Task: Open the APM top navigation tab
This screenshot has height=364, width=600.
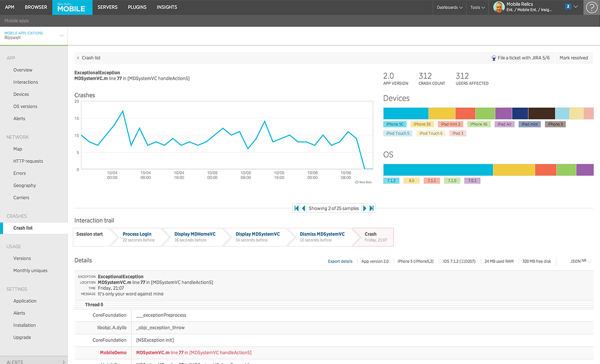Action: point(9,7)
